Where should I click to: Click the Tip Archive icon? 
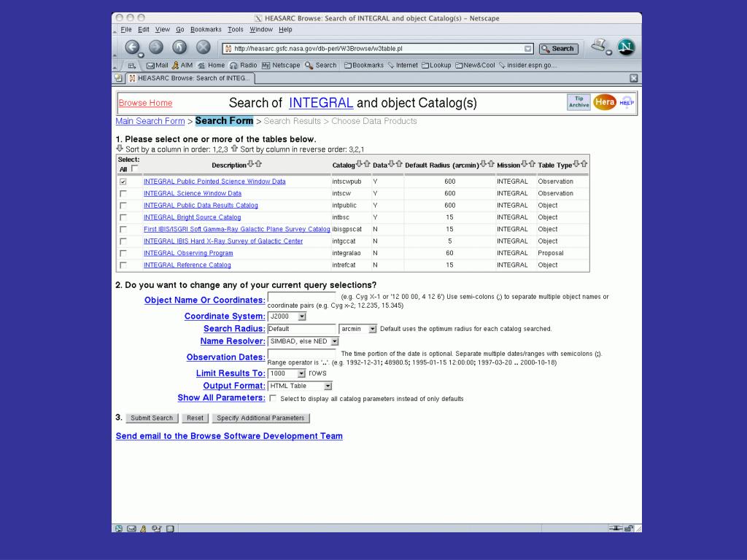pos(578,102)
